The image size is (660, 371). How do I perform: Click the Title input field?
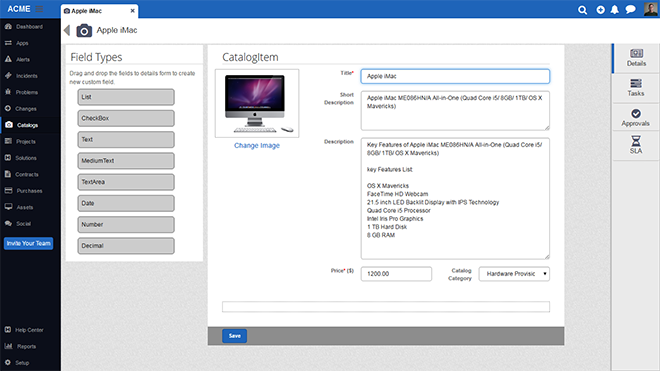pos(455,76)
